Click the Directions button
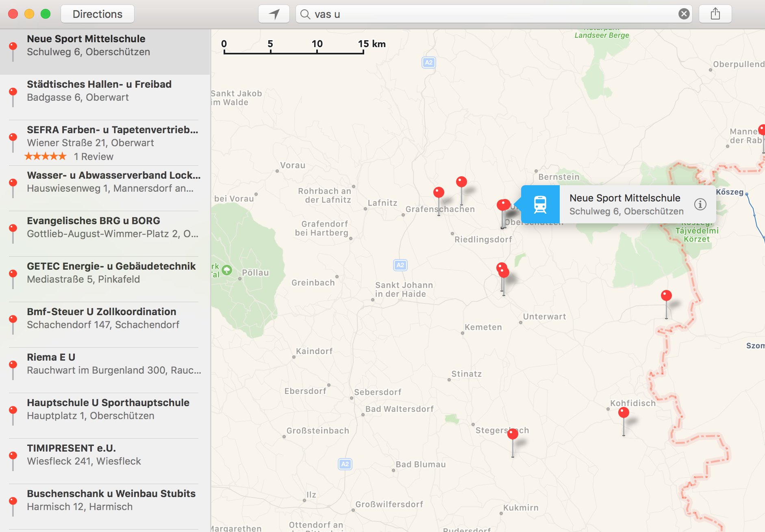765x532 pixels. 98,14
